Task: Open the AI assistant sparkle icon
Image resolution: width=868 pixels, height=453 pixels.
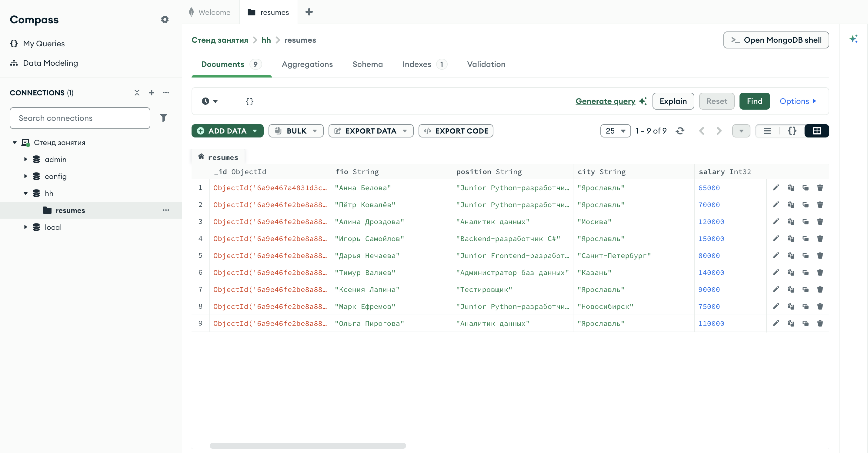Action: [x=853, y=39]
